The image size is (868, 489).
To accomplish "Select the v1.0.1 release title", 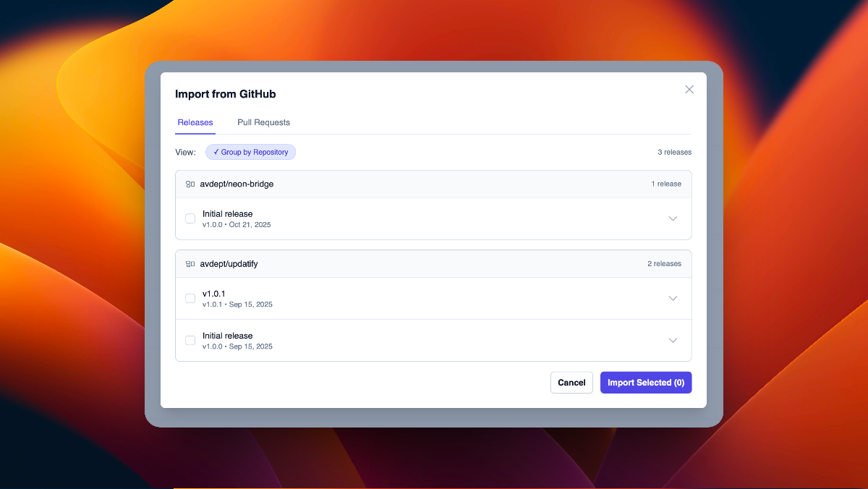I will click(x=214, y=294).
